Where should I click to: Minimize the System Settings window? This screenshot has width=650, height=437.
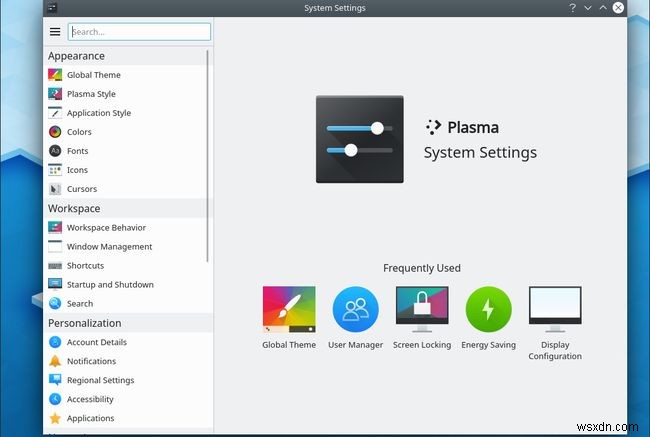588,8
